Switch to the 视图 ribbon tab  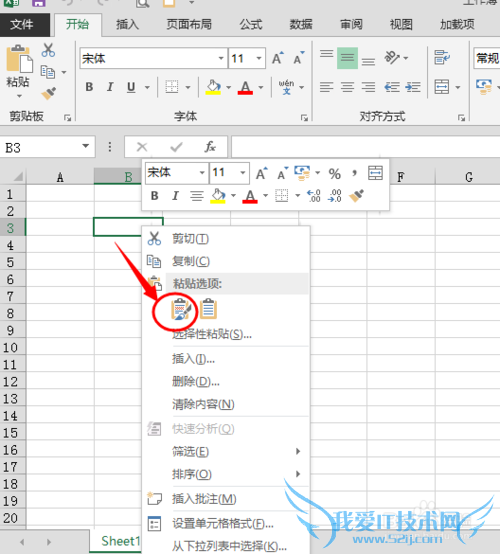(401, 24)
